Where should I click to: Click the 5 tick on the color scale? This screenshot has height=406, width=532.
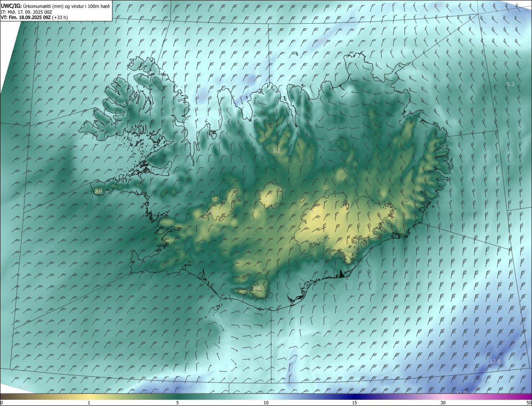tap(177, 403)
